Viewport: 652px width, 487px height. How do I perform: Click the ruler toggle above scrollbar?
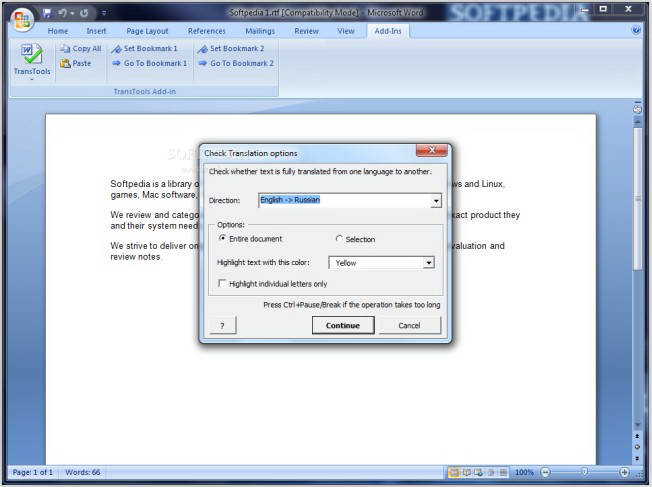(637, 109)
